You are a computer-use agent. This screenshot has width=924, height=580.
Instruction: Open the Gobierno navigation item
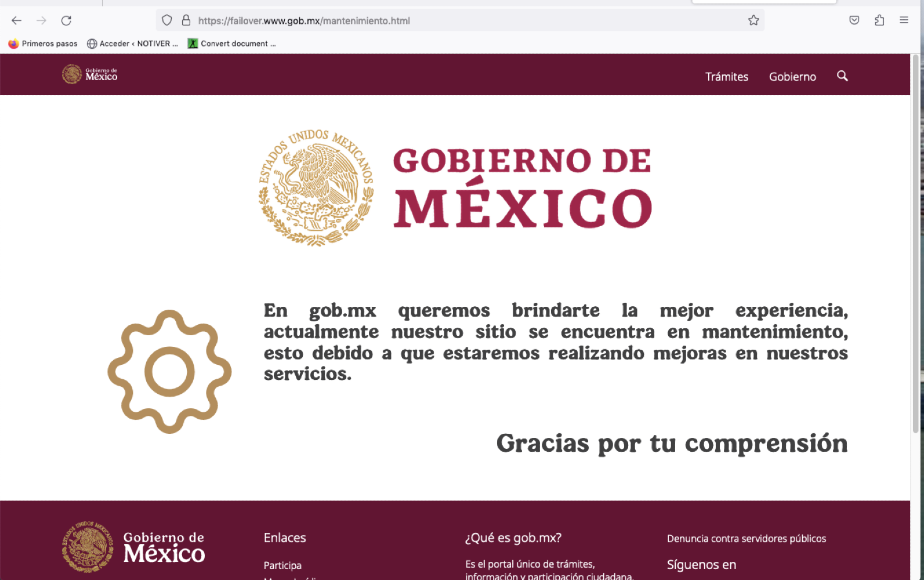[792, 77]
